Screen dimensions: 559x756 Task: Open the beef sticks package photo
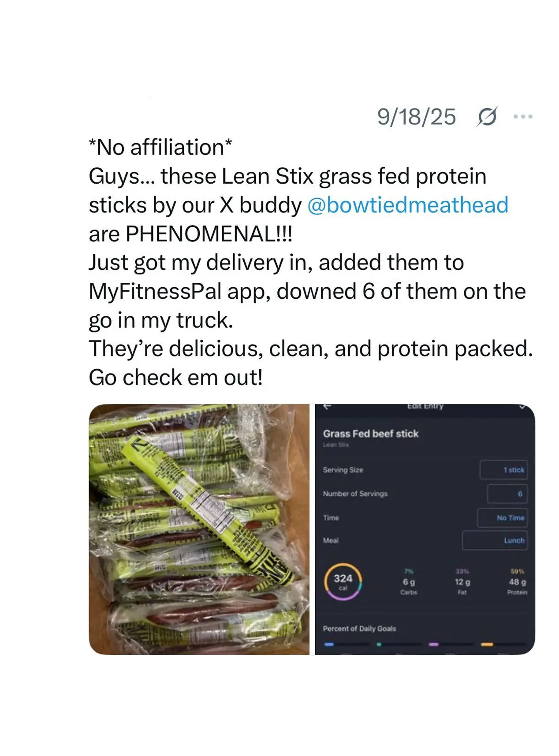[x=199, y=529]
